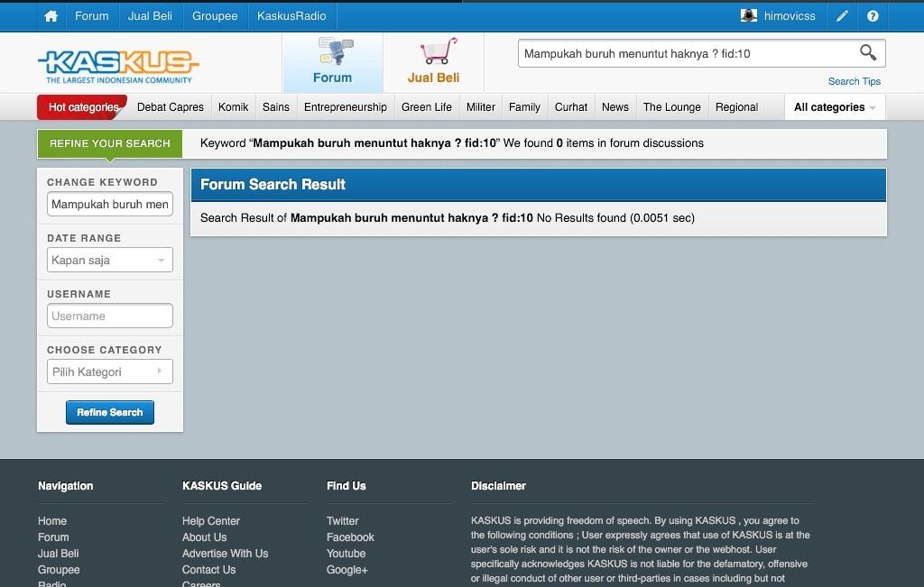
Task: Open Sains category
Action: [276, 107]
